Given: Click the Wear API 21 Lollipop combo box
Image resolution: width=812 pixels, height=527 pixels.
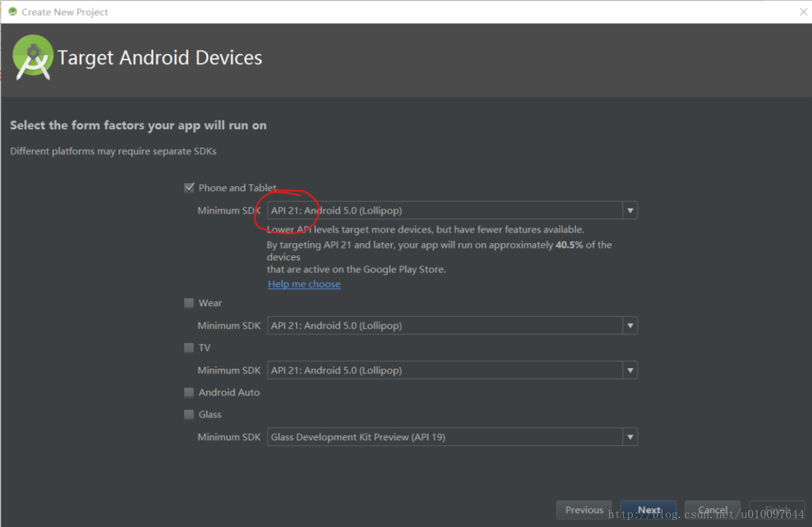Looking at the screenshot, I should click(x=445, y=326).
